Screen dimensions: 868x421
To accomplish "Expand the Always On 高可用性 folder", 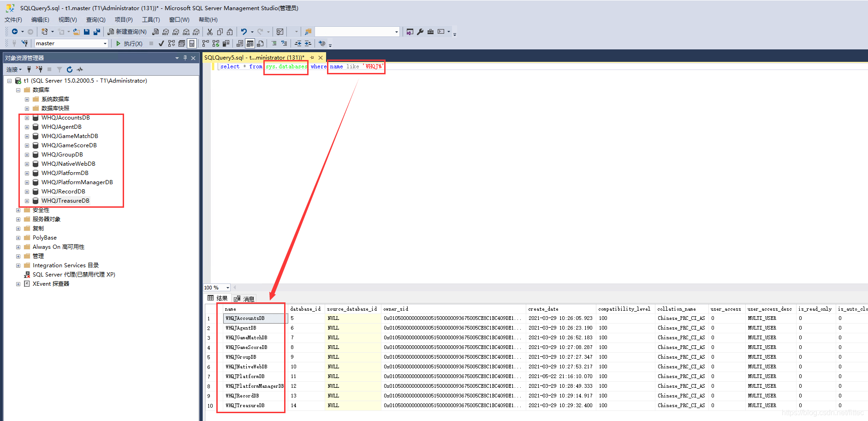I will 18,247.
